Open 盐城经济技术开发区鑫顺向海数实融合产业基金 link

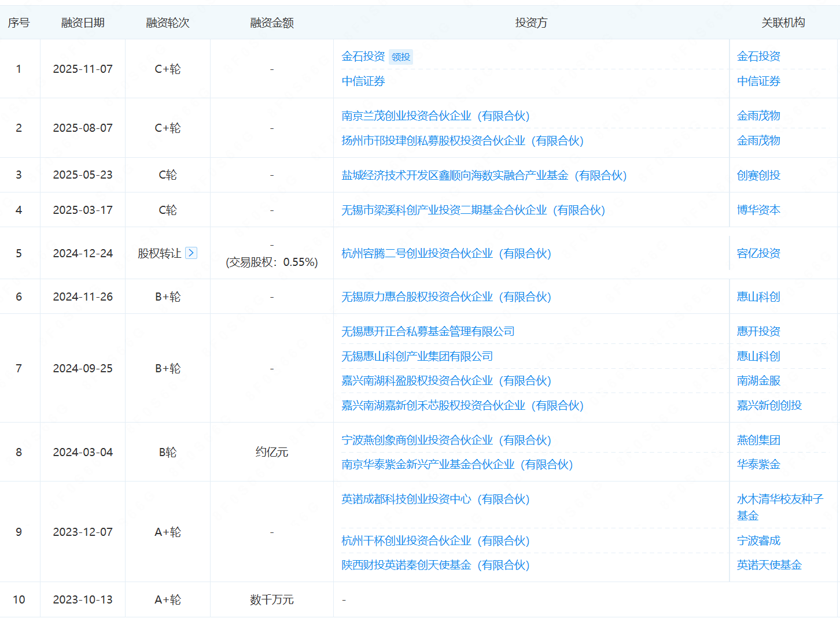[484, 175]
